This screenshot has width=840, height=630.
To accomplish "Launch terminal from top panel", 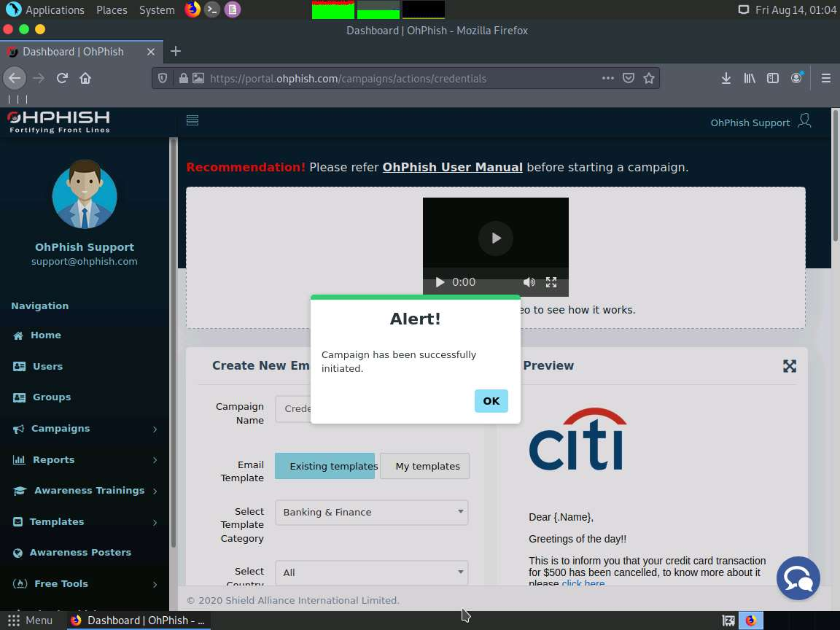I will 212,9.
